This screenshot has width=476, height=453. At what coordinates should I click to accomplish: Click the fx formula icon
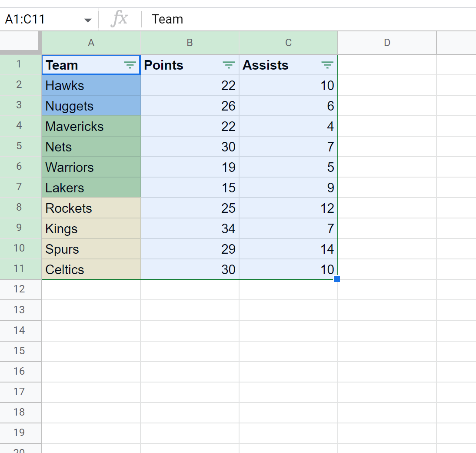120,19
